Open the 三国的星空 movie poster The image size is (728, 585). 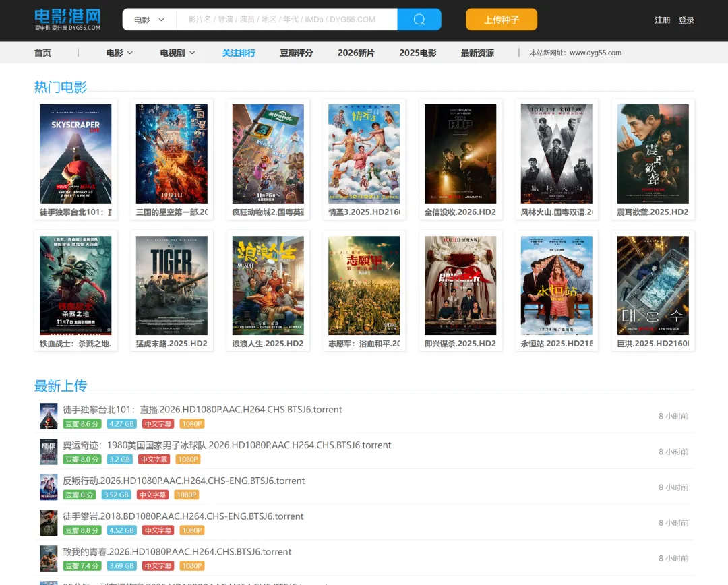tap(172, 154)
